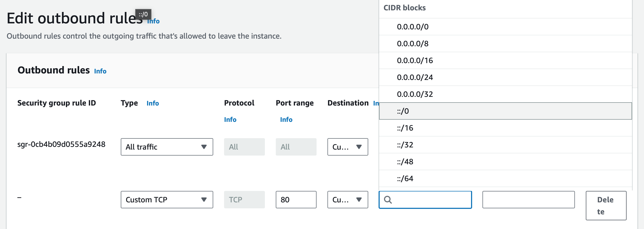Choose ::/32 IPv6 CIDR option

click(x=405, y=145)
